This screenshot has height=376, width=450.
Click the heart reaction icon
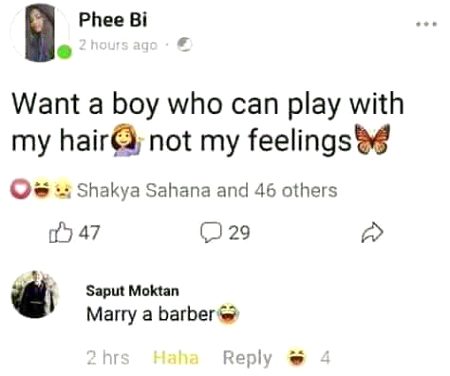[x=21, y=189]
